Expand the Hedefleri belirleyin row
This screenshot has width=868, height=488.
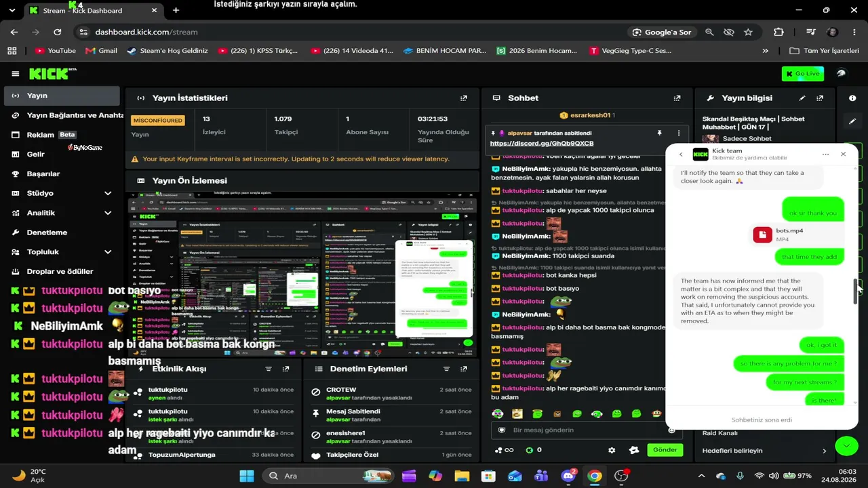(x=765, y=451)
